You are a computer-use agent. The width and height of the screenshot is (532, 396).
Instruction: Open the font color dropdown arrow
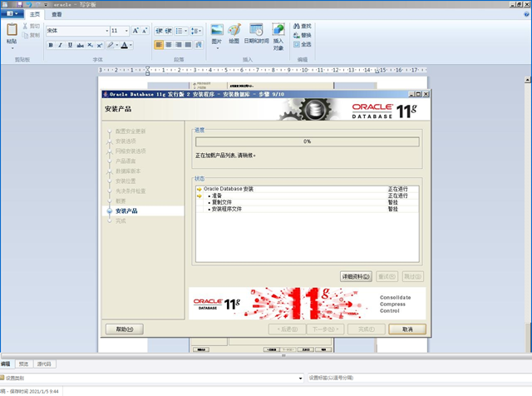pyautogui.click(x=131, y=45)
